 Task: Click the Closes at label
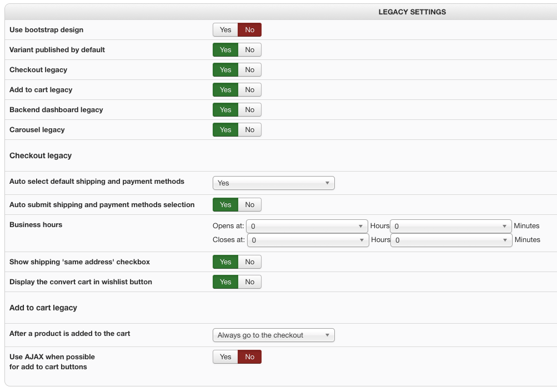click(x=229, y=240)
